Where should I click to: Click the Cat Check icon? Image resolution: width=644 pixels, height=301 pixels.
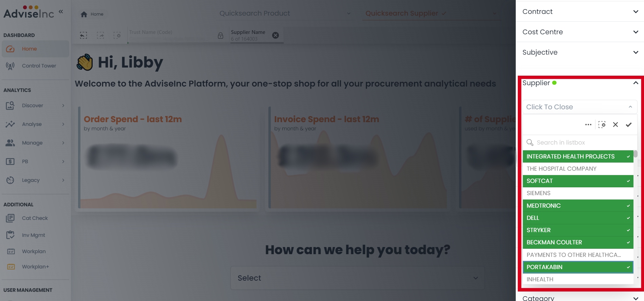click(10, 218)
